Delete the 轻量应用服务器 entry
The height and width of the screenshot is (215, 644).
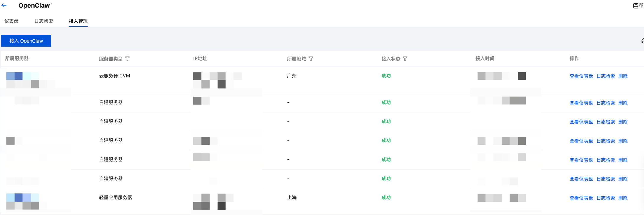click(x=623, y=198)
